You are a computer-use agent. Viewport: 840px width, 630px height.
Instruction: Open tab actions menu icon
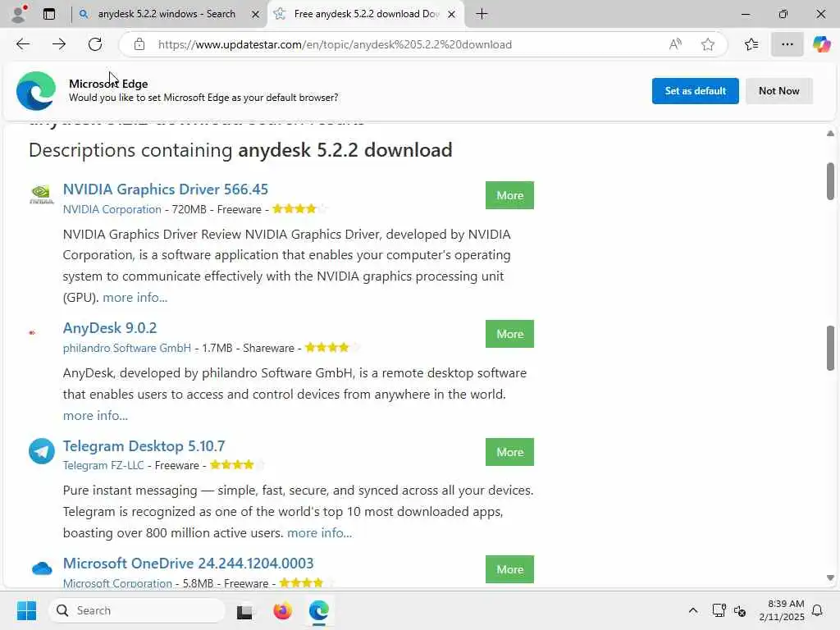tap(49, 14)
